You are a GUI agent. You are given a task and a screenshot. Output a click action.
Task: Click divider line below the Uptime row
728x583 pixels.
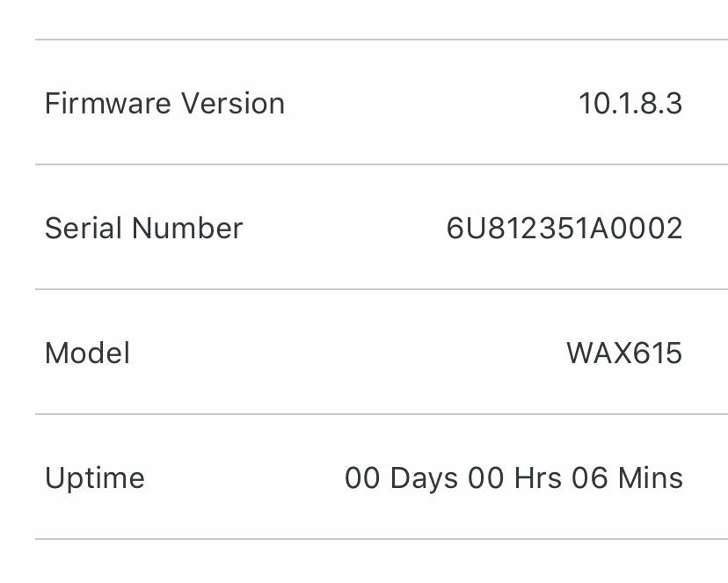(x=382, y=539)
